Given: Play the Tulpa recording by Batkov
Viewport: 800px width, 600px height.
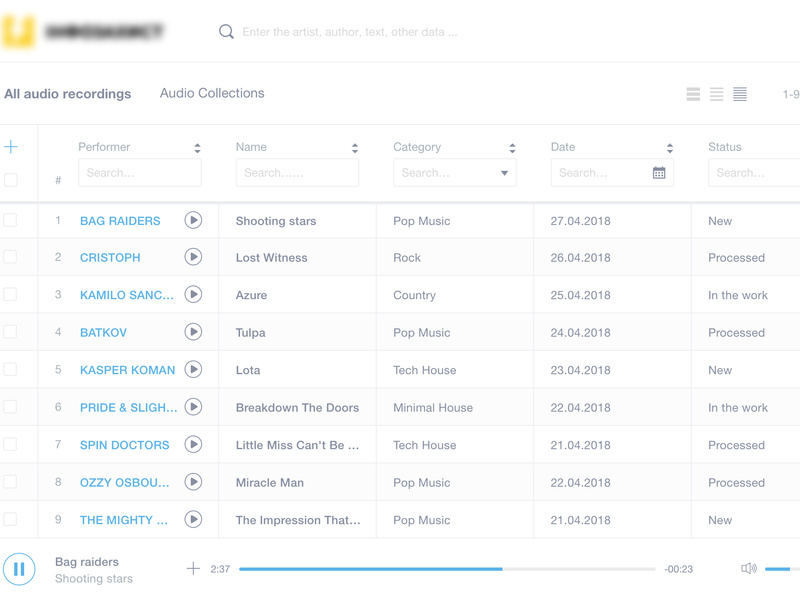Looking at the screenshot, I should point(194,332).
